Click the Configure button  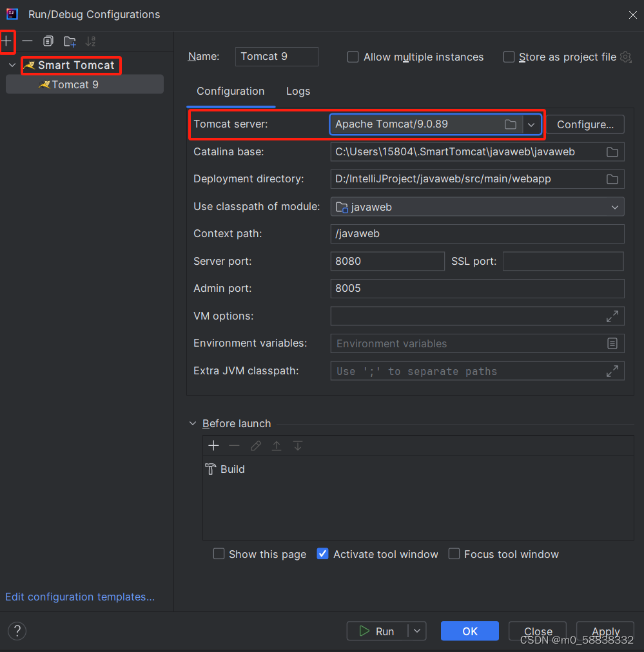click(585, 124)
